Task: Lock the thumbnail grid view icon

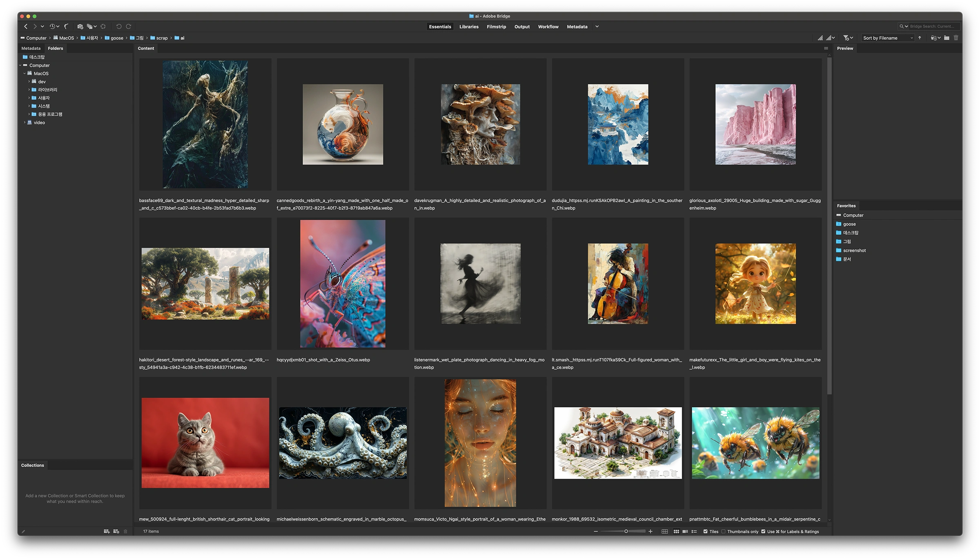Action: coord(665,532)
